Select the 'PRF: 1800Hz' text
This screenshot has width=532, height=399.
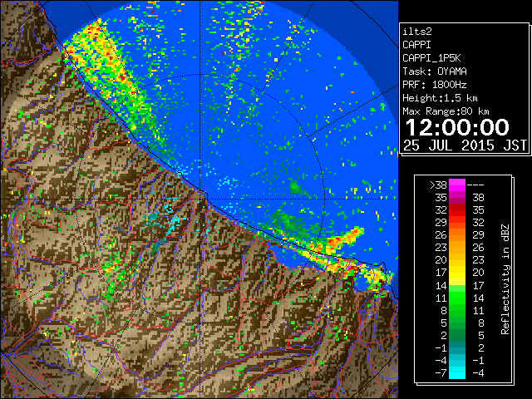[435, 85]
